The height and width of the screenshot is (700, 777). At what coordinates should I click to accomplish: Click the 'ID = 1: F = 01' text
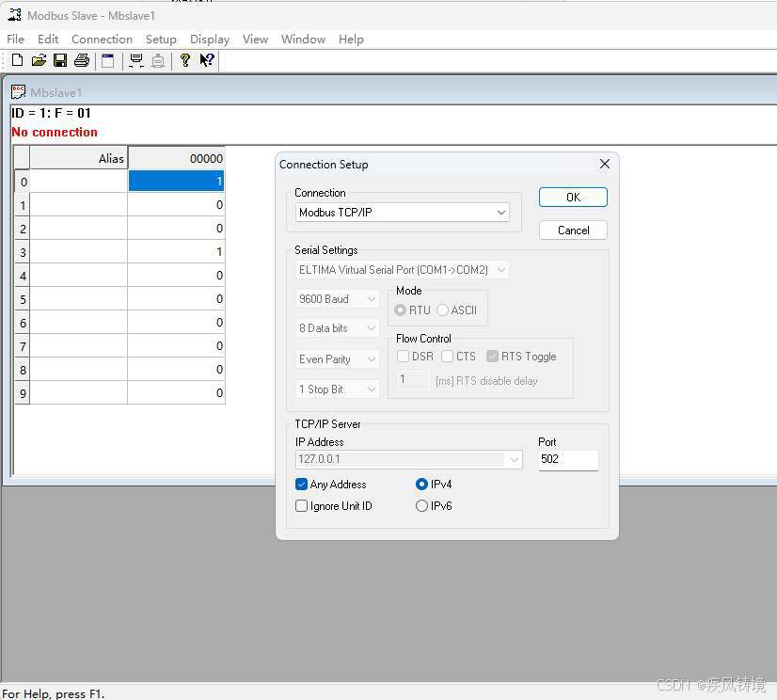click(x=51, y=113)
